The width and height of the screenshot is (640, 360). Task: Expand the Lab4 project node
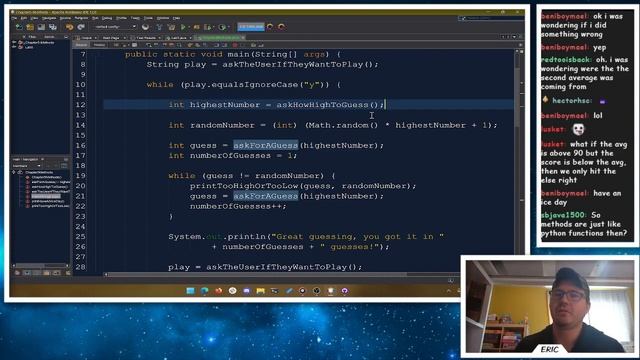(14, 47)
